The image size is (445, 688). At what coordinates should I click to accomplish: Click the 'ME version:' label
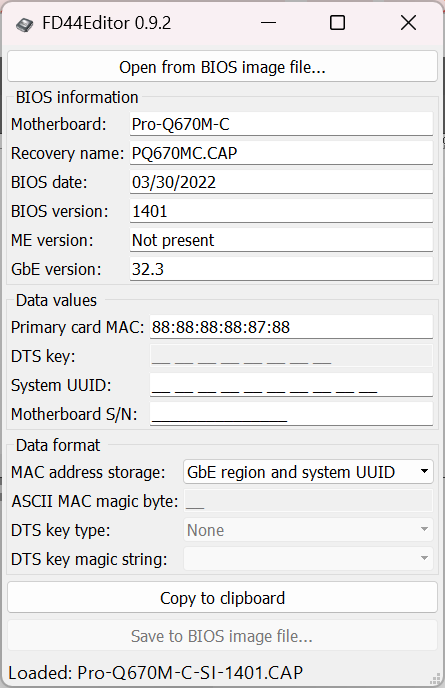[52, 240]
